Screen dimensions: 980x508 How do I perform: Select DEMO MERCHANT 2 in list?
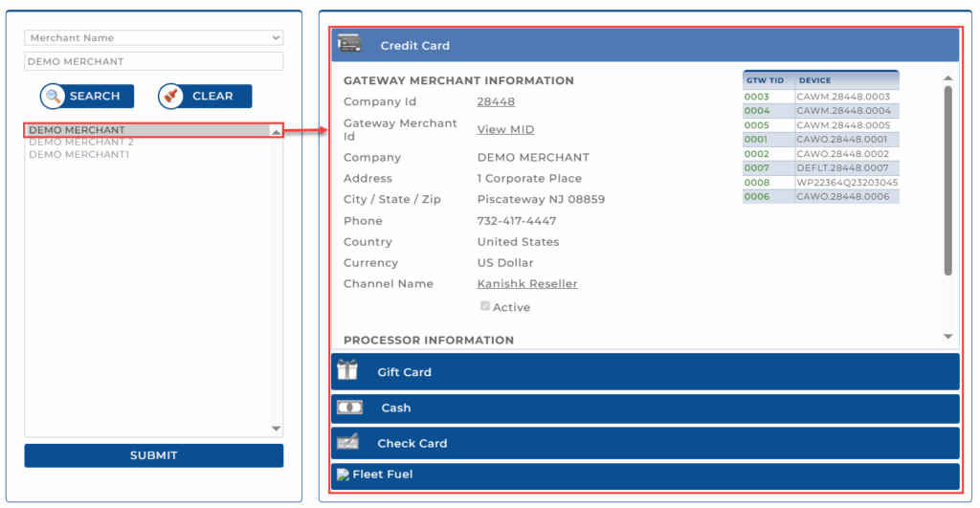pos(81,143)
